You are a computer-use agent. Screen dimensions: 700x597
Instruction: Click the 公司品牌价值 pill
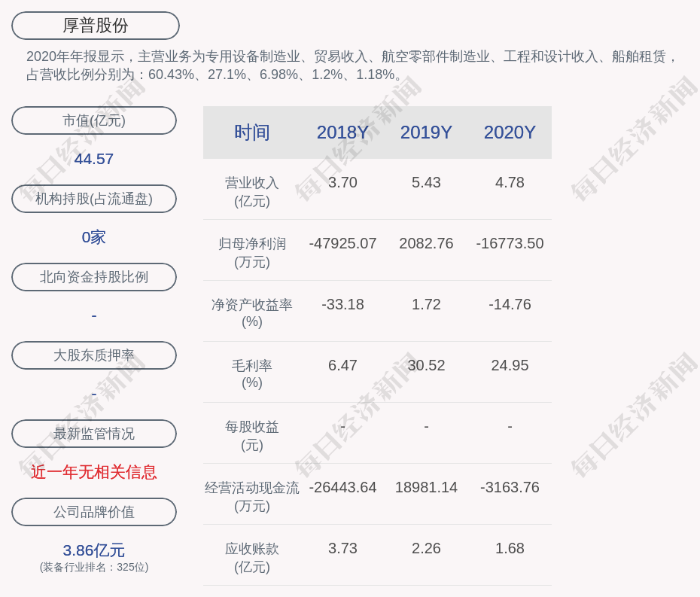coord(94,512)
